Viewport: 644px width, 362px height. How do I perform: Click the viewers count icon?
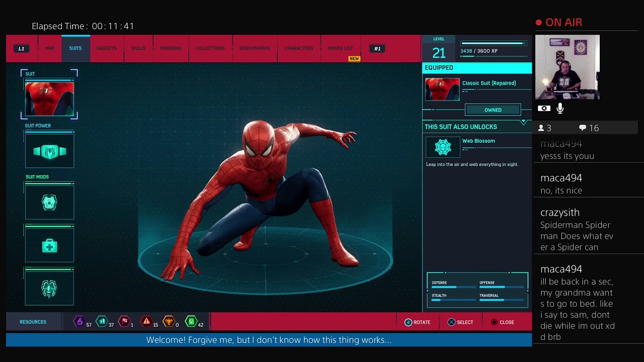tap(541, 128)
